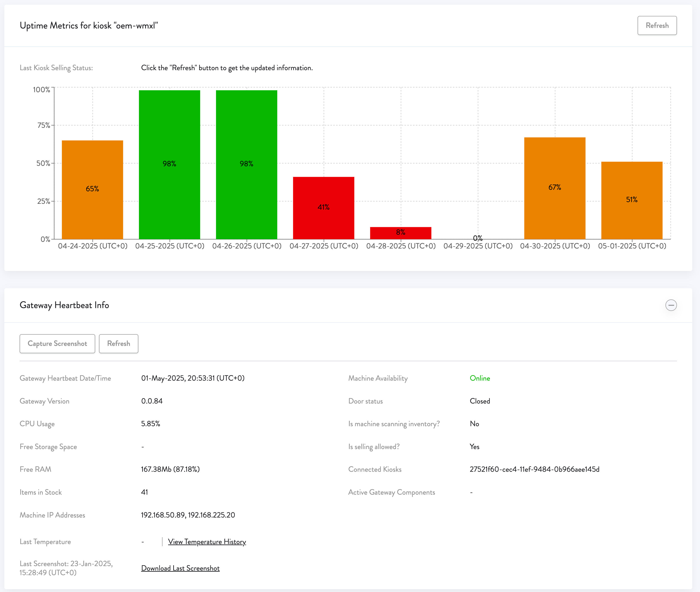Click the Active Gateway Components label

[x=391, y=492]
